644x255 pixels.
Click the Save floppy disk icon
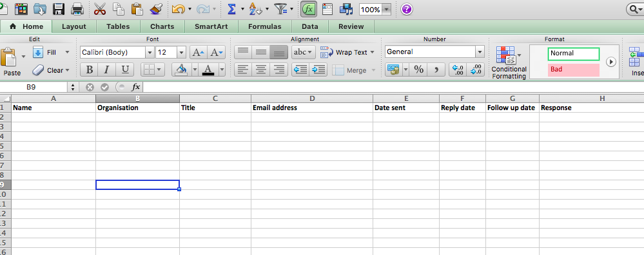pos(59,8)
